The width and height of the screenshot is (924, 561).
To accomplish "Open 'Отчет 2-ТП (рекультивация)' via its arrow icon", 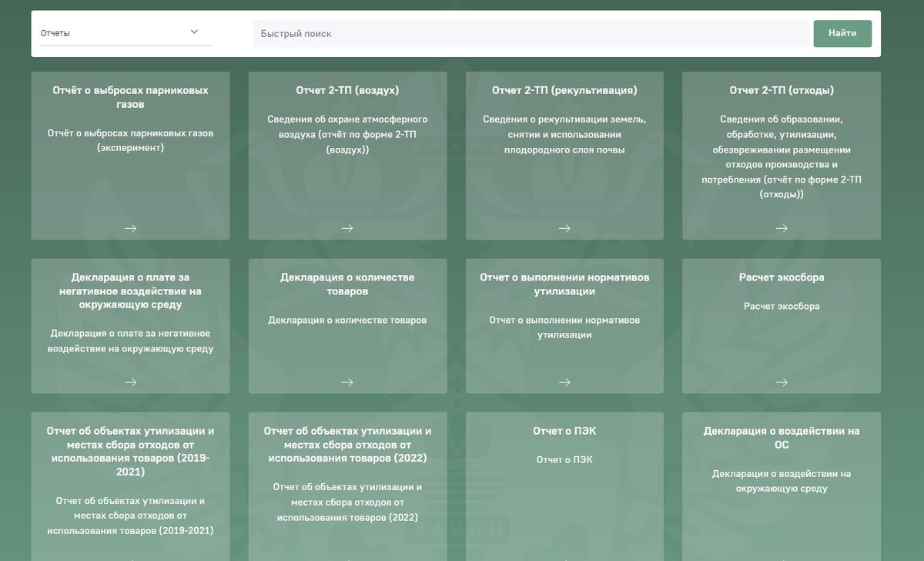I will [x=564, y=228].
